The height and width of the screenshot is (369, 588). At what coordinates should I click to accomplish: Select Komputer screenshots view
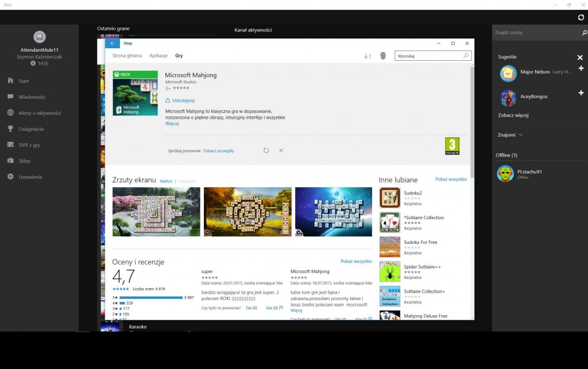(188, 181)
